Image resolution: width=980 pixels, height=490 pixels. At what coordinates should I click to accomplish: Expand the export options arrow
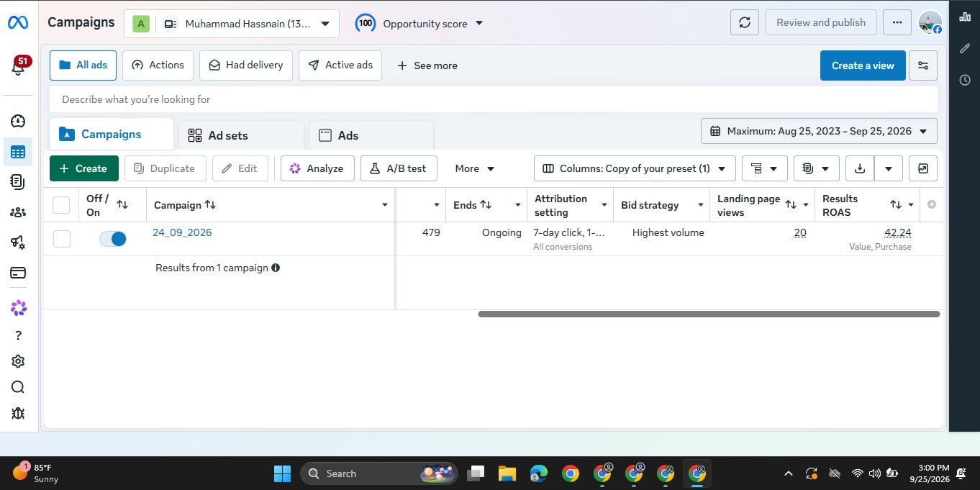coord(889,168)
